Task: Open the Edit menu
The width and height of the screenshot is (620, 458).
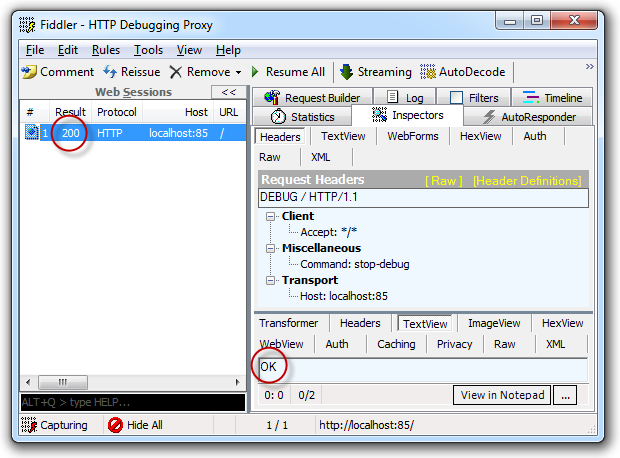Action: (x=68, y=50)
